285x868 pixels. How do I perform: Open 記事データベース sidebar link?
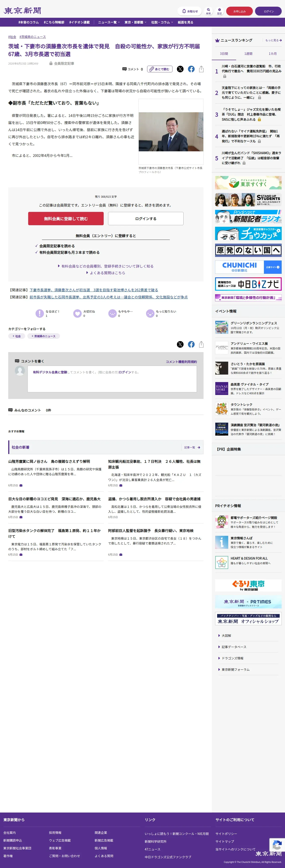(x=234, y=647)
